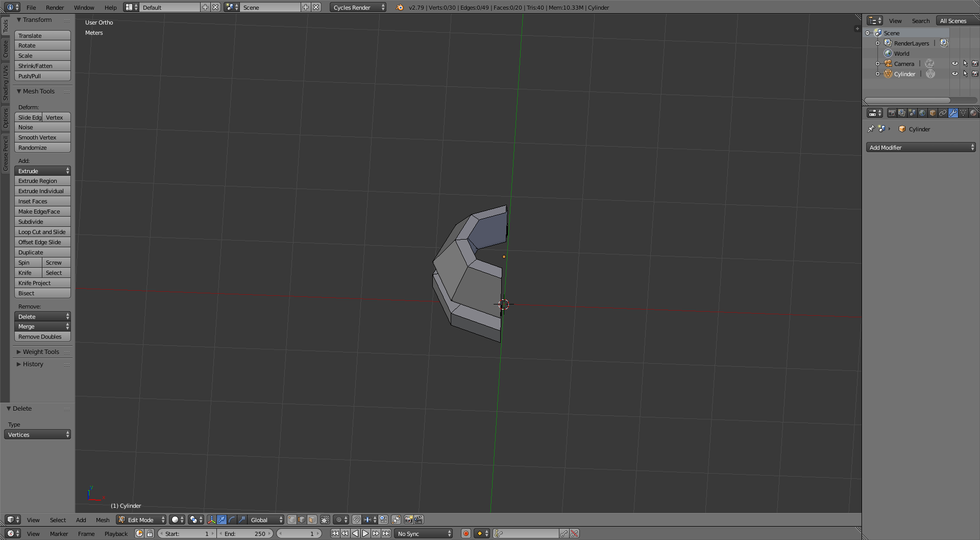This screenshot has height=540, width=980.
Task: Select the translate manipulator arrow icon
Action: 222,520
